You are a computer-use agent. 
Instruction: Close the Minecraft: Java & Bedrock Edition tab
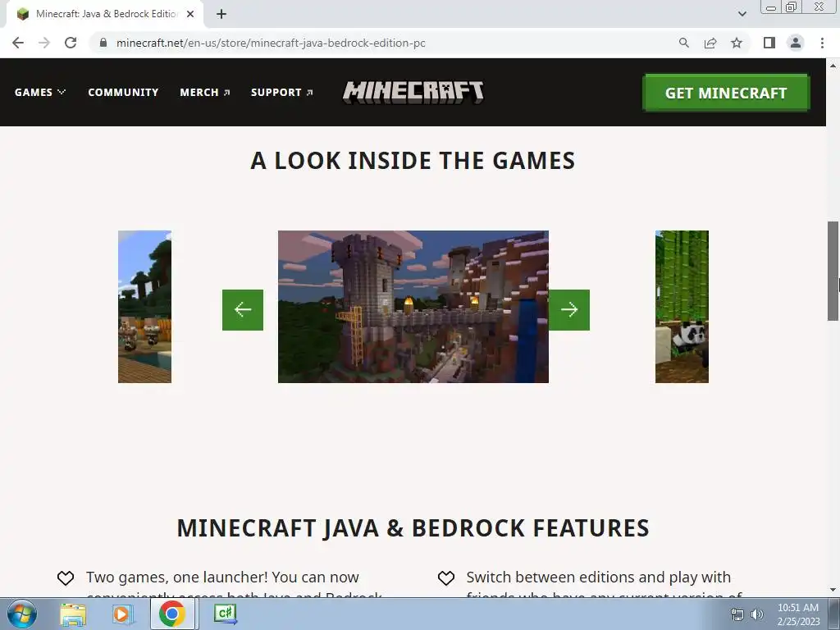pos(190,14)
